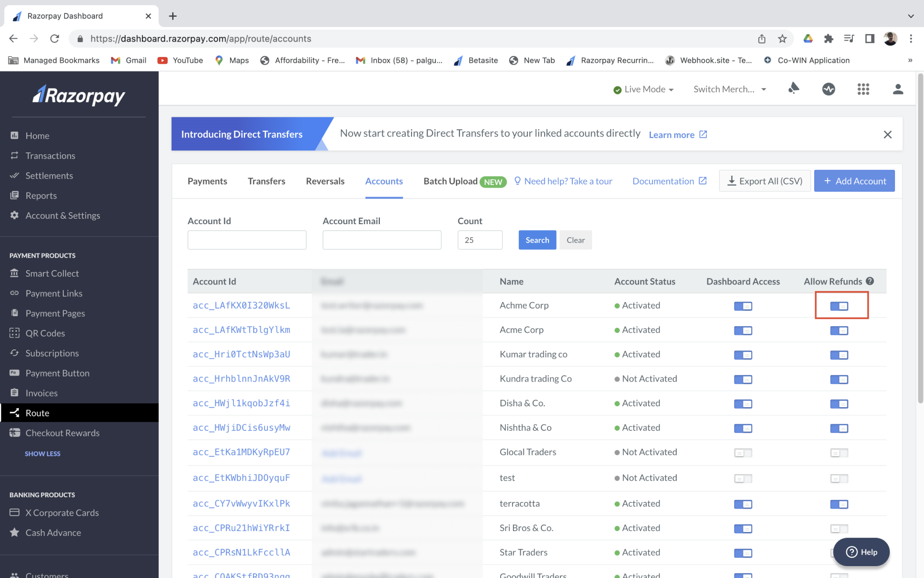Viewport: 924px width, 578px height.
Task: Click the browser share icon
Action: [762, 39]
